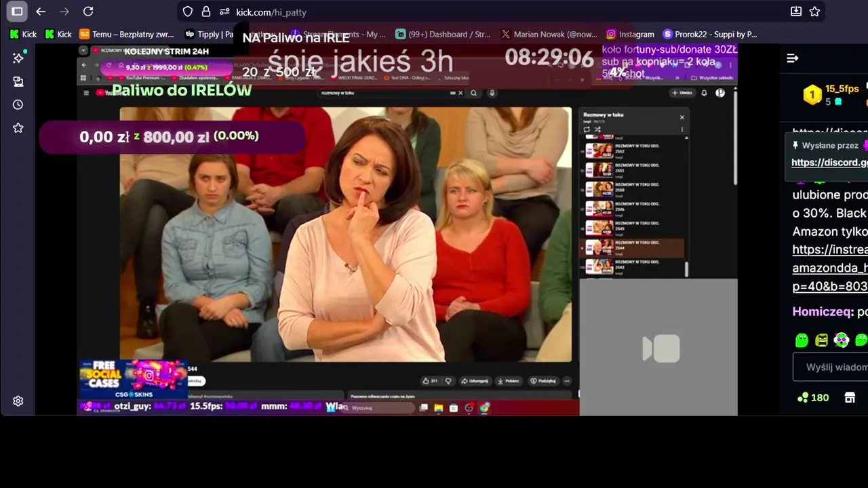Collapse the Kick chat panel
This screenshot has width=868, height=488.
point(792,58)
